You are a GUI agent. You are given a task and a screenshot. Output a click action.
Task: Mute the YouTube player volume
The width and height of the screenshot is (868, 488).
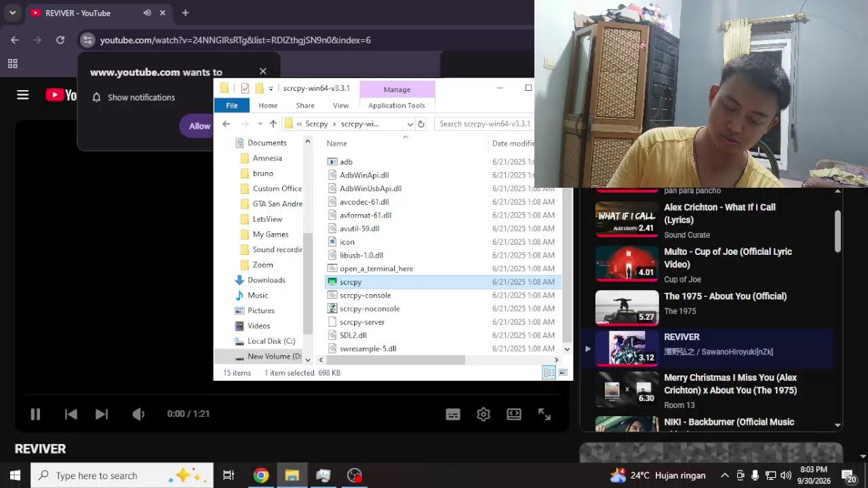click(138, 414)
